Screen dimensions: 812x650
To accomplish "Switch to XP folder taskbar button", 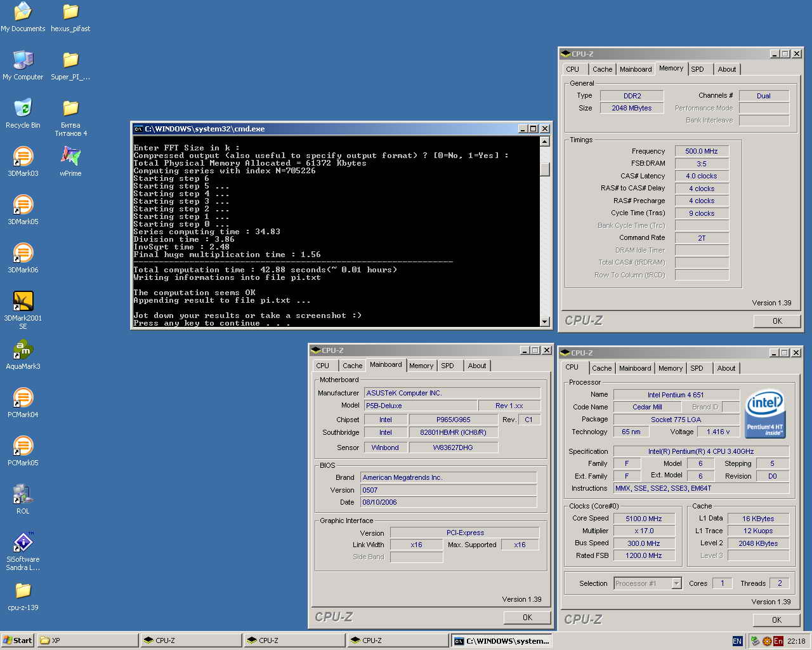I will tap(88, 640).
